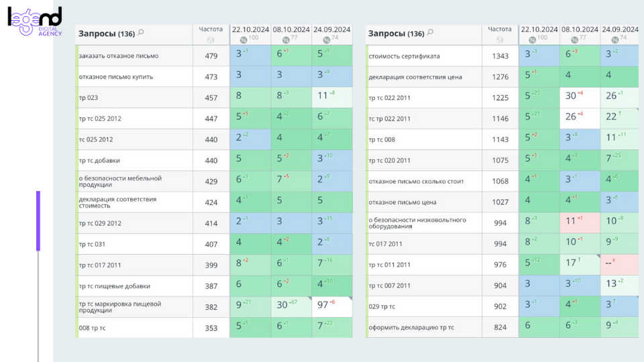Click percent icon under 22.10.2024 in right table
The width and height of the screenshot is (644, 362).
(x=532, y=40)
